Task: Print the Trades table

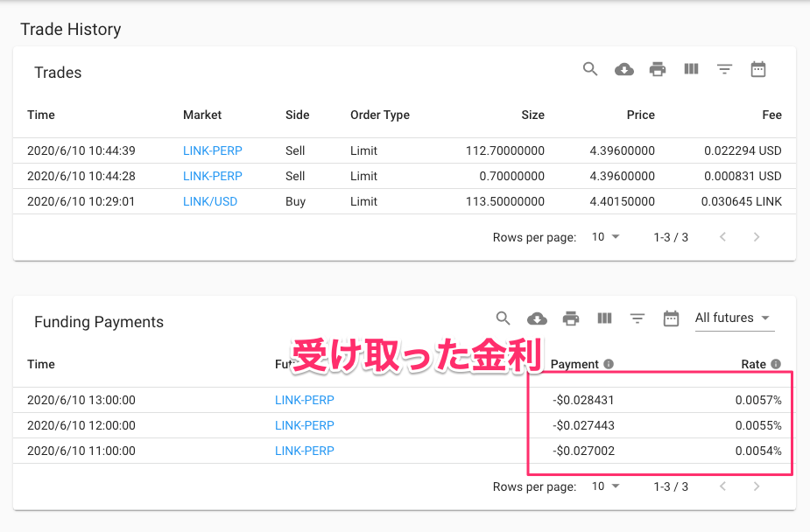Action: pyautogui.click(x=658, y=69)
